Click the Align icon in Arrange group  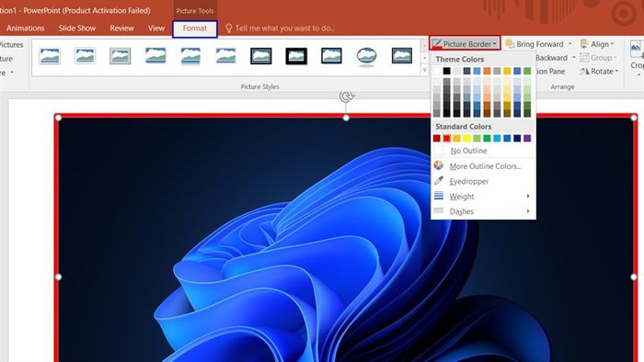tap(584, 44)
